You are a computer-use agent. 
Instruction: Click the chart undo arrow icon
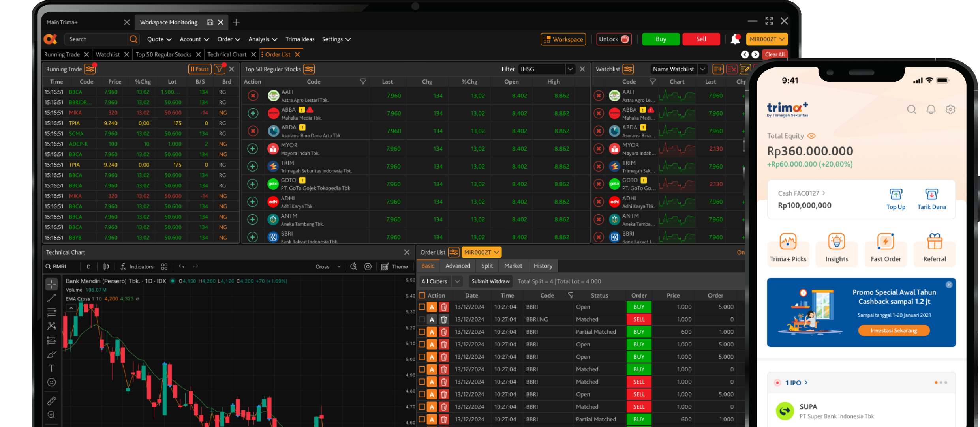pyautogui.click(x=181, y=267)
